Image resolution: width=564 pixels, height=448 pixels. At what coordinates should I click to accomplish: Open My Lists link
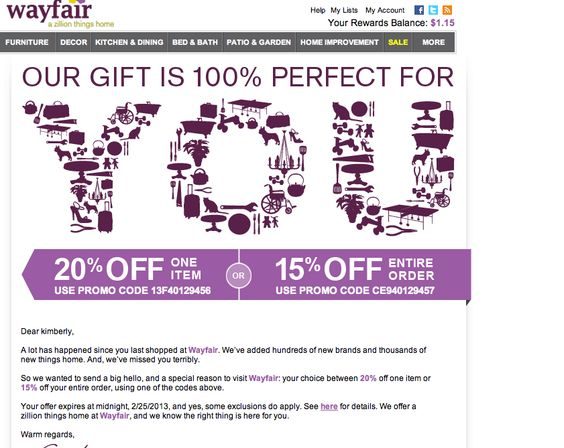(x=344, y=10)
